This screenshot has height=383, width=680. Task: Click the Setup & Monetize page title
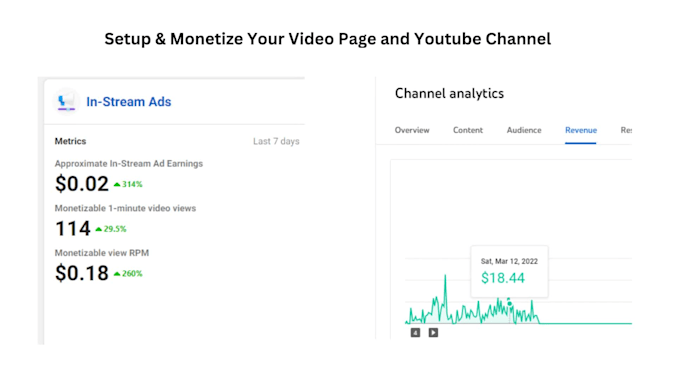click(327, 39)
